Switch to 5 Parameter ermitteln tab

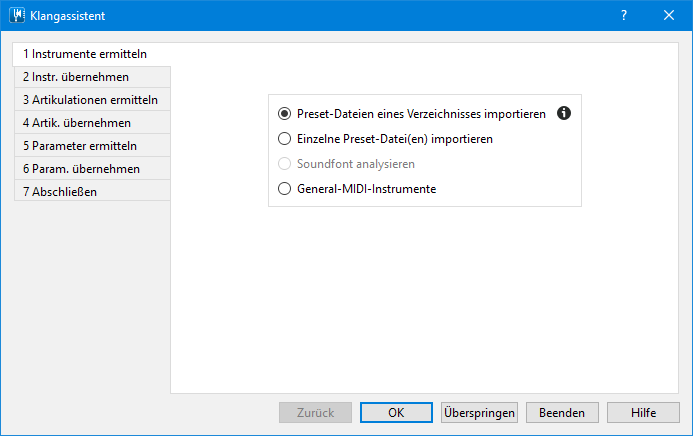(92, 146)
